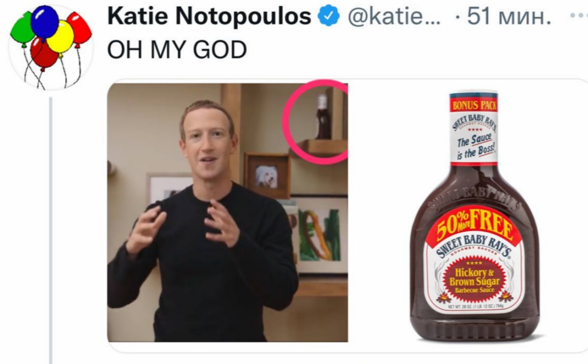Click the yellow balloon in the avatar
This screenshot has height=364, width=588.
click(61, 37)
